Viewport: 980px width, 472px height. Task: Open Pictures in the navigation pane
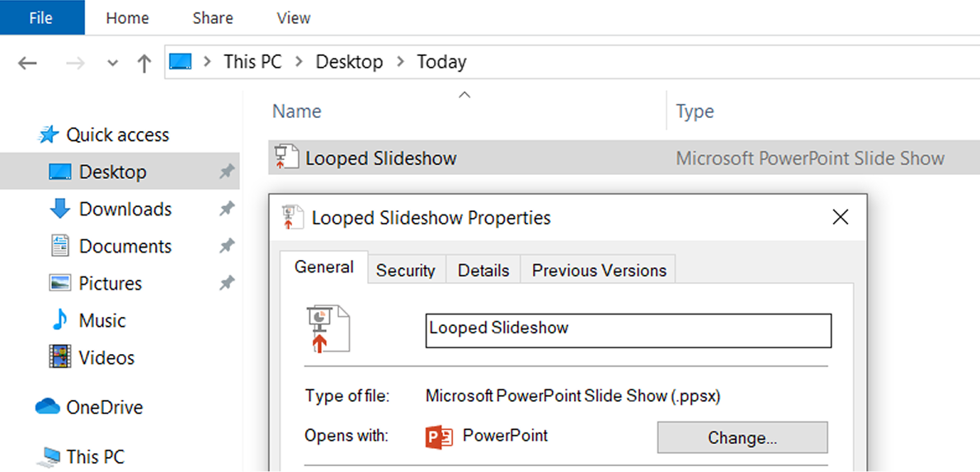(x=110, y=283)
